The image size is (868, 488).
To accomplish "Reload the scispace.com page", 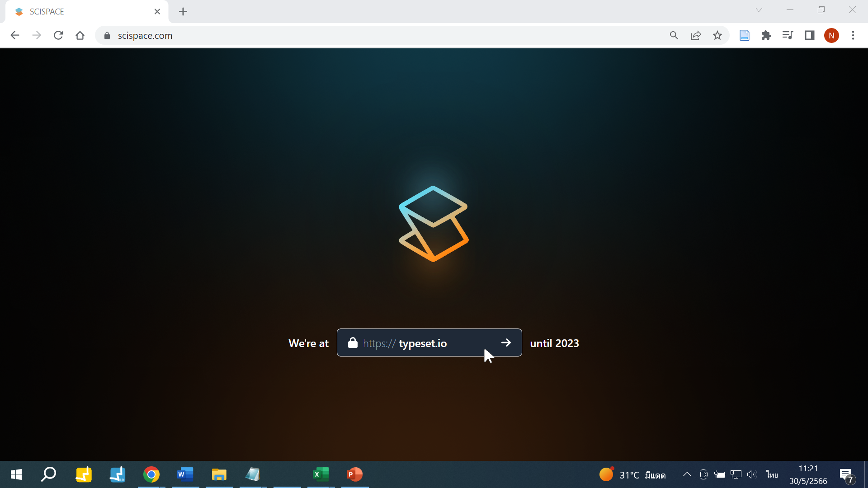I will (58, 35).
